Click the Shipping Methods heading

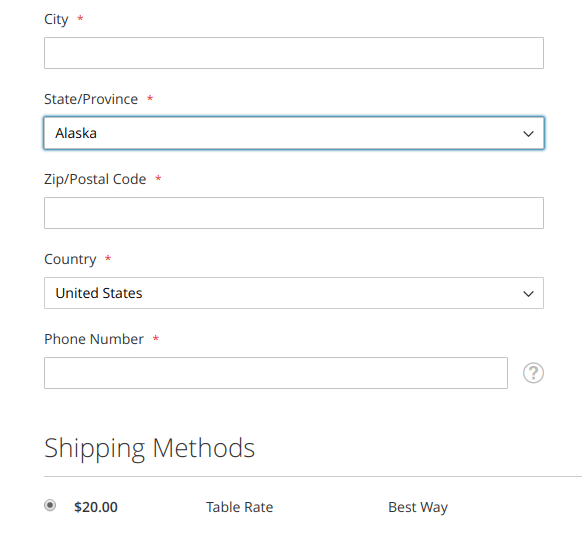click(150, 449)
